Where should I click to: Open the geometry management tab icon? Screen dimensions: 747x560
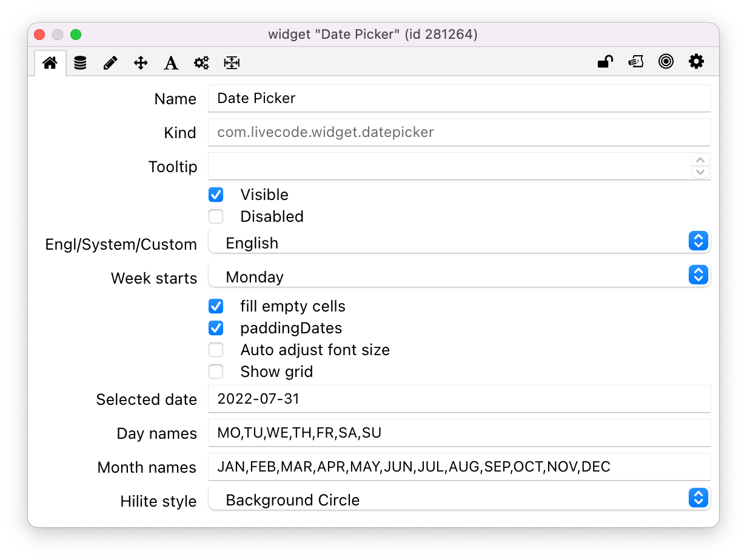click(232, 62)
